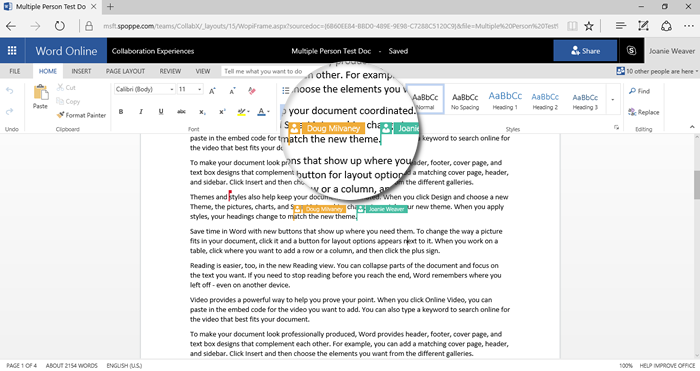Click Collaboration Experiences breadcrumb link

click(x=153, y=51)
